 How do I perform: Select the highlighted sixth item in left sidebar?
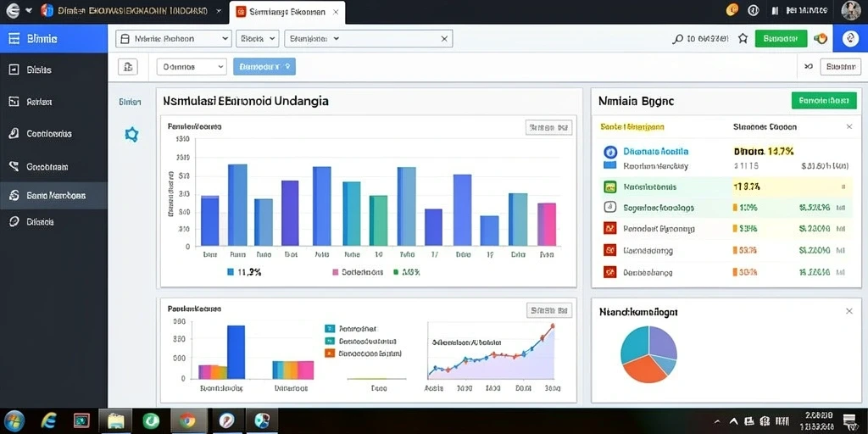point(53,196)
